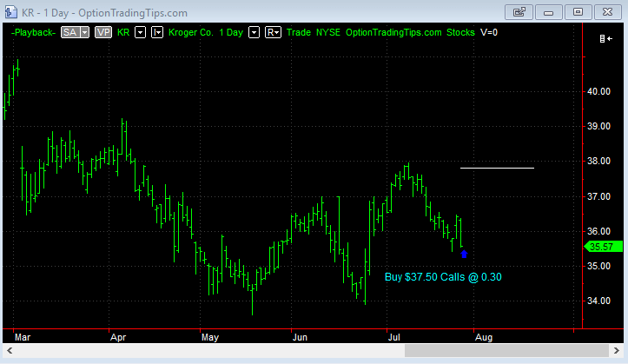Click the Apr label on time axis

coord(118,337)
